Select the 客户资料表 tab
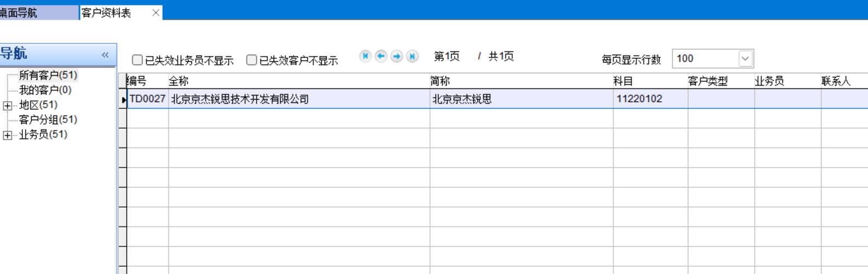The height and width of the screenshot is (274, 868). pos(107,13)
